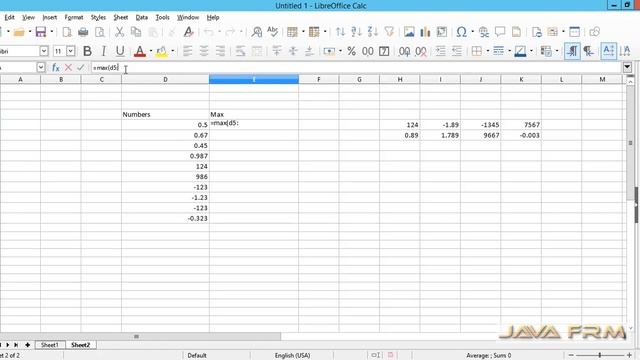This screenshot has height=360, width=640.
Task: Click the Open folder icon
Action: (x=19, y=32)
